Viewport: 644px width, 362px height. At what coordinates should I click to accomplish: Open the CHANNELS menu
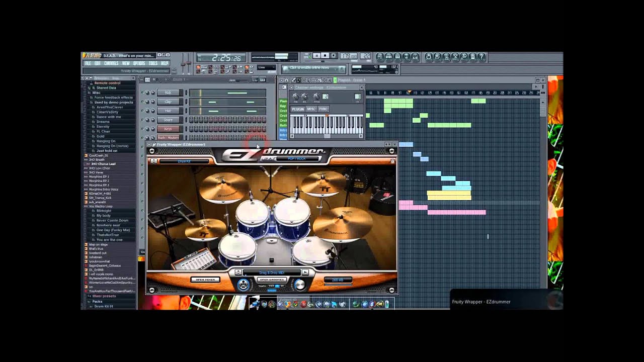coord(111,63)
